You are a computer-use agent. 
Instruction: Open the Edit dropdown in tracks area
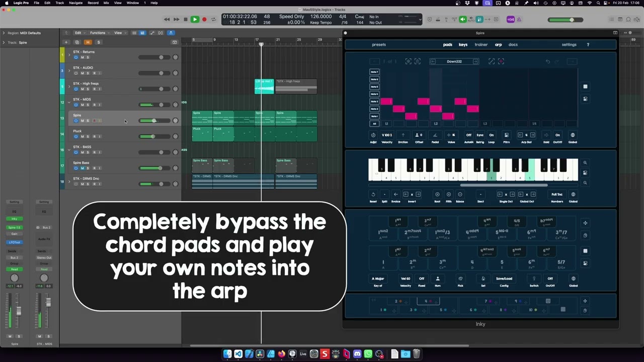point(79,33)
